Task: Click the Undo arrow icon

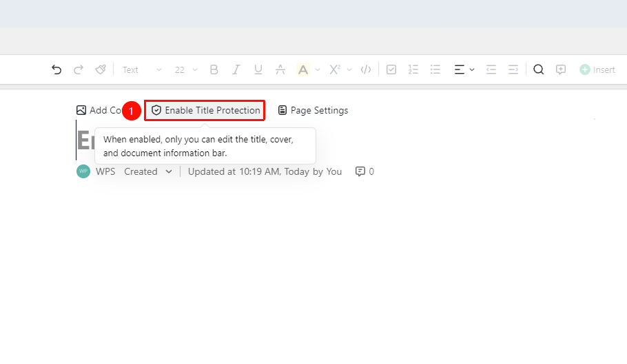Action: pyautogui.click(x=56, y=70)
